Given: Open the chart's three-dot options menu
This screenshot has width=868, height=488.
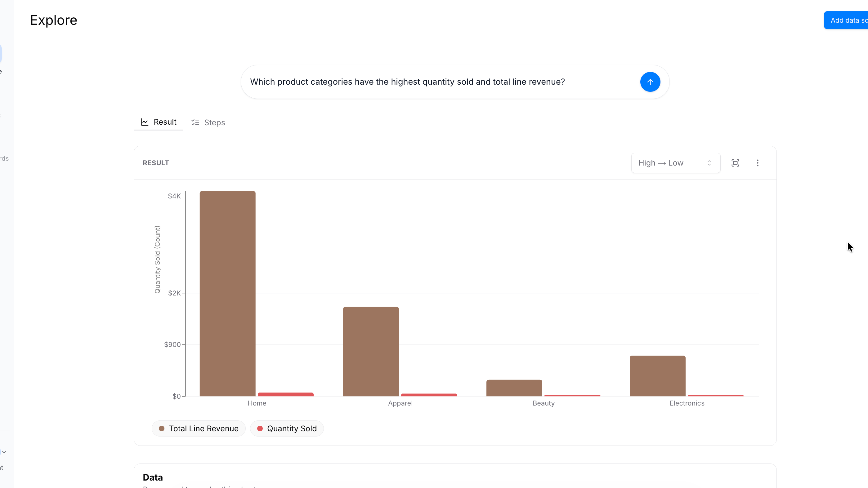Looking at the screenshot, I should 758,163.
